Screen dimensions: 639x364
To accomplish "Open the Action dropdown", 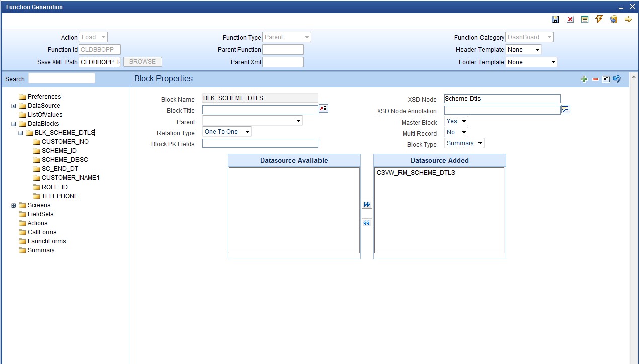I will (x=94, y=37).
